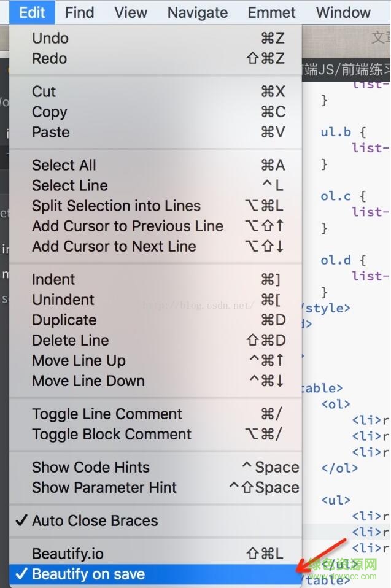
Task: Choose Toggle Line Comment
Action: coord(107,414)
